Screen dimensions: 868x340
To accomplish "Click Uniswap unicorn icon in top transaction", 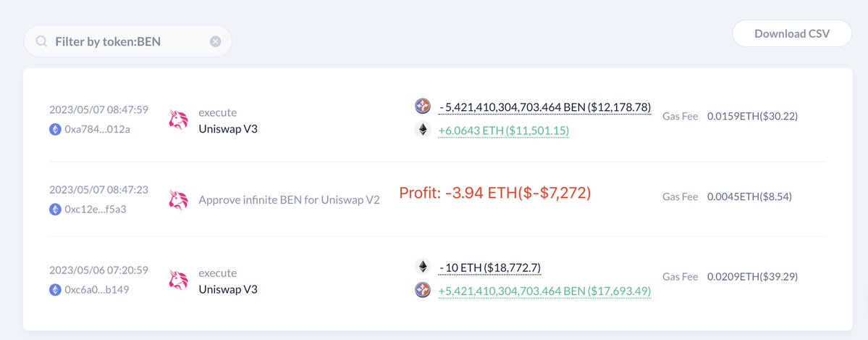I will pyautogui.click(x=178, y=120).
